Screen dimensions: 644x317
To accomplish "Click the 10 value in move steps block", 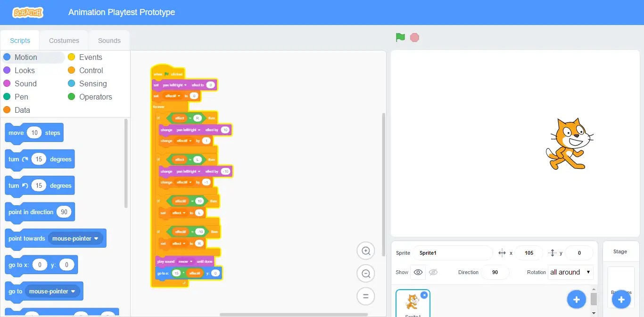I will tap(34, 133).
